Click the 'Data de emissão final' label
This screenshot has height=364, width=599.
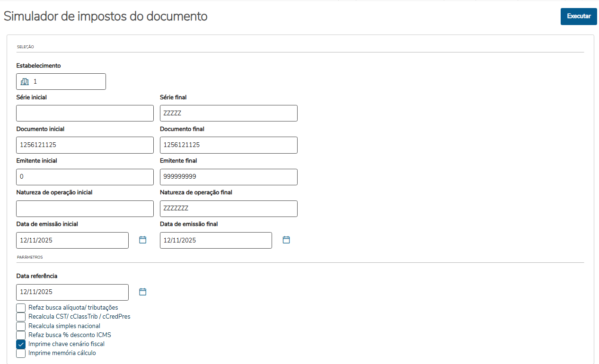tap(189, 224)
